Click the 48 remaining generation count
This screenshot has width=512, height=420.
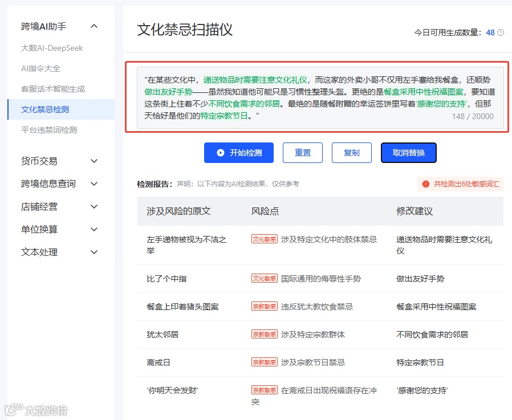click(x=490, y=32)
